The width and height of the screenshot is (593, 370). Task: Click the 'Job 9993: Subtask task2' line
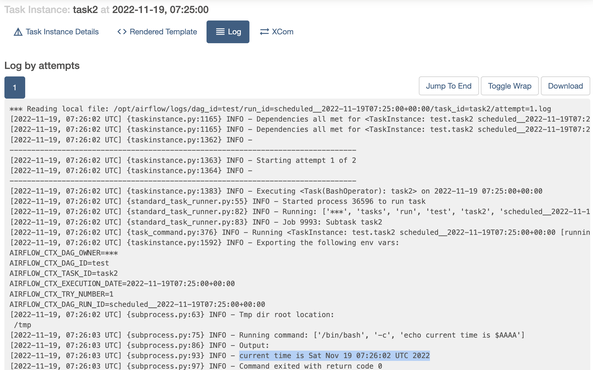(196, 222)
